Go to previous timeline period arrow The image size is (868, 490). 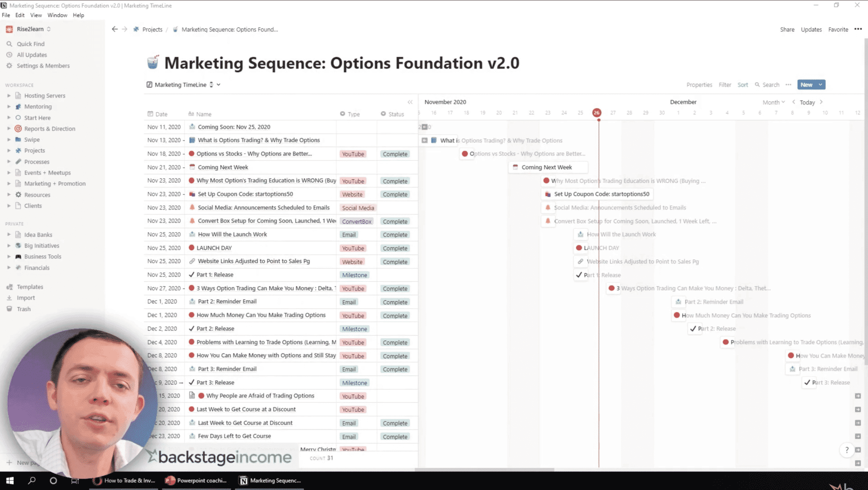(x=793, y=102)
